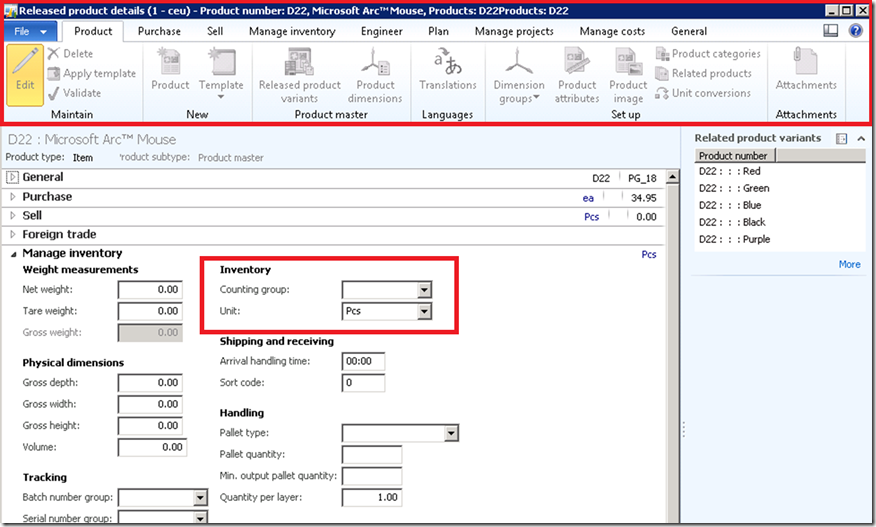Click the Net weight input field
Image resolution: width=876 pixels, height=527 pixels.
click(150, 290)
